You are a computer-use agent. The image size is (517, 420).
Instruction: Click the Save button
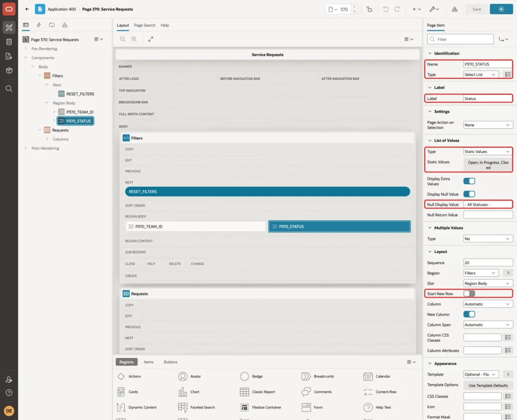click(x=477, y=9)
